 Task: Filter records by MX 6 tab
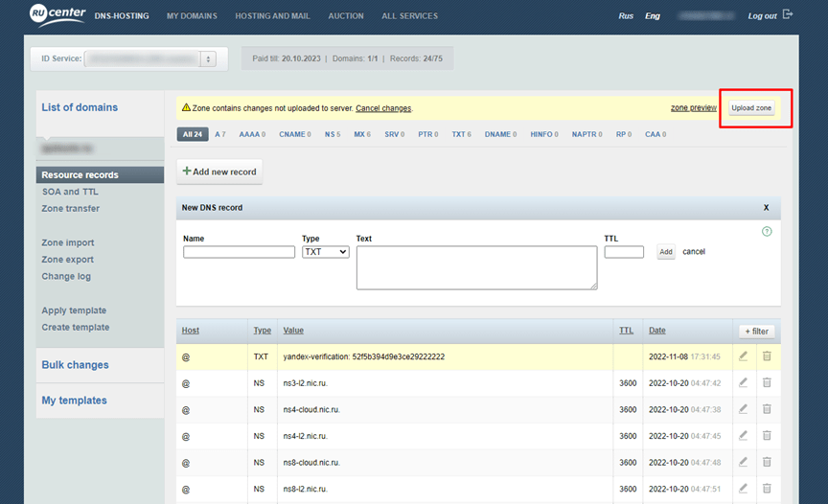362,134
